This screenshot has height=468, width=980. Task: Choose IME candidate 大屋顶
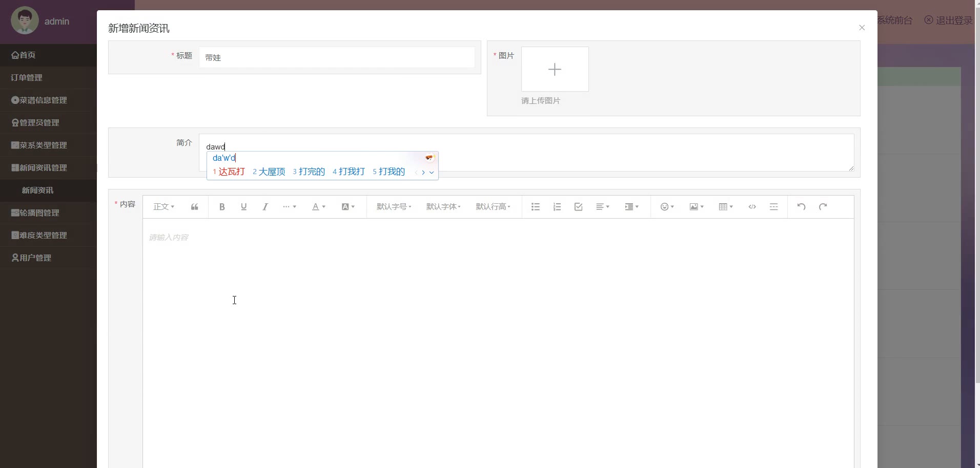click(269, 172)
